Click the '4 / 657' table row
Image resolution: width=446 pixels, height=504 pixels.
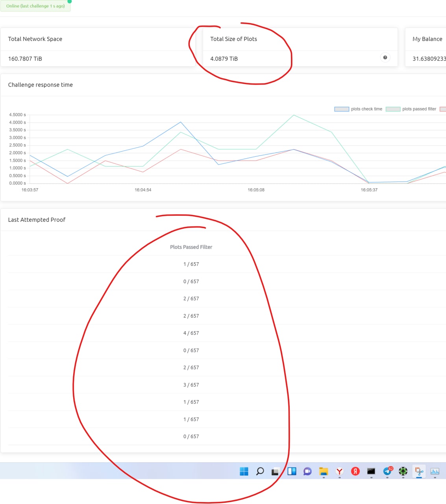(x=227, y=333)
